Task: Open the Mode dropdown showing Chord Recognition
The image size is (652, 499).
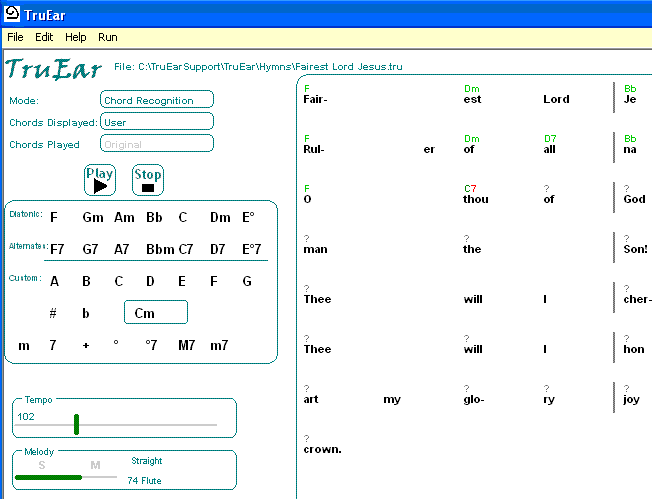Action: (157, 100)
